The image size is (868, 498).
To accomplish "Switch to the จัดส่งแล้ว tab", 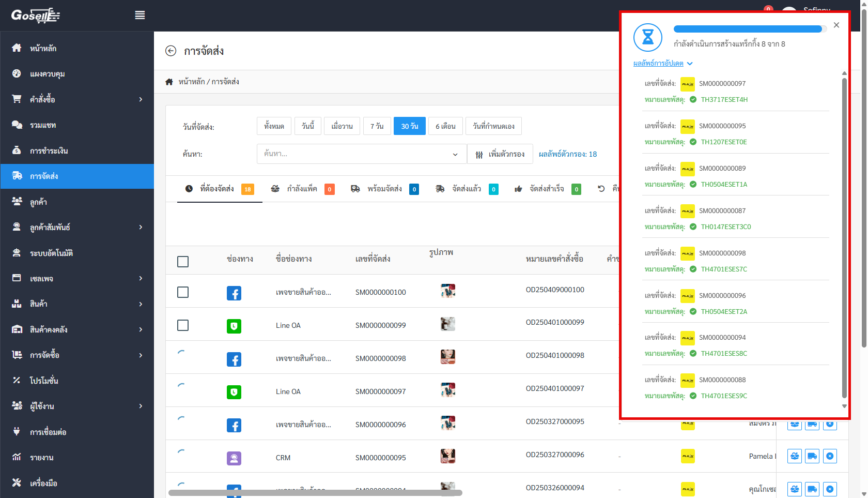I will [x=466, y=189].
